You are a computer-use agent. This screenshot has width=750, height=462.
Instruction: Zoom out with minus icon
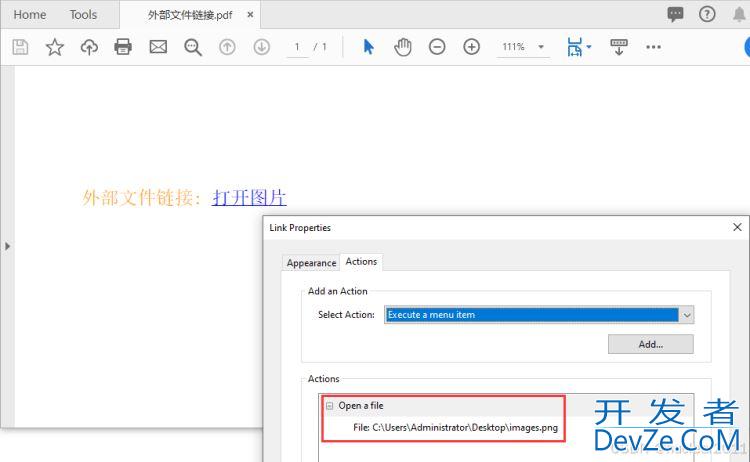click(437, 47)
